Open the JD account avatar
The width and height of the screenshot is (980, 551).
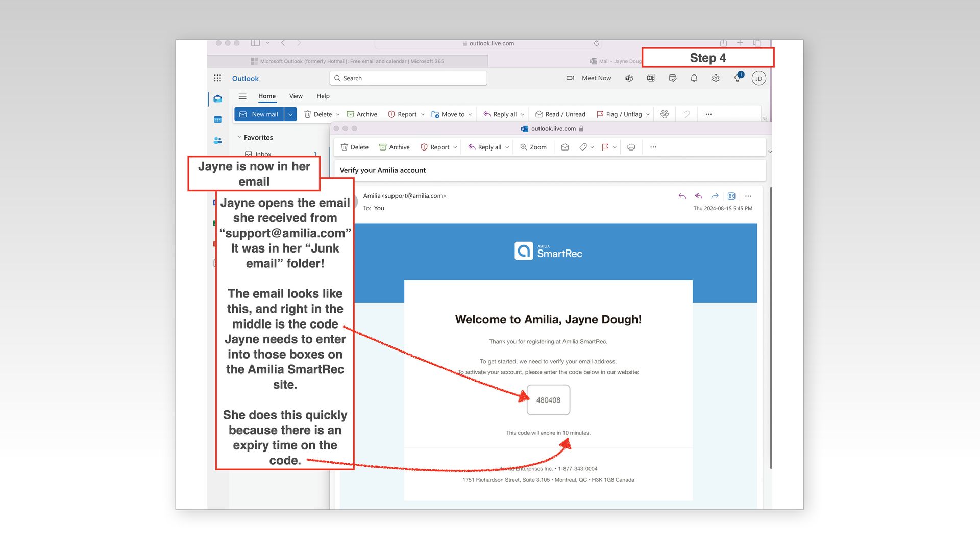coord(759,78)
